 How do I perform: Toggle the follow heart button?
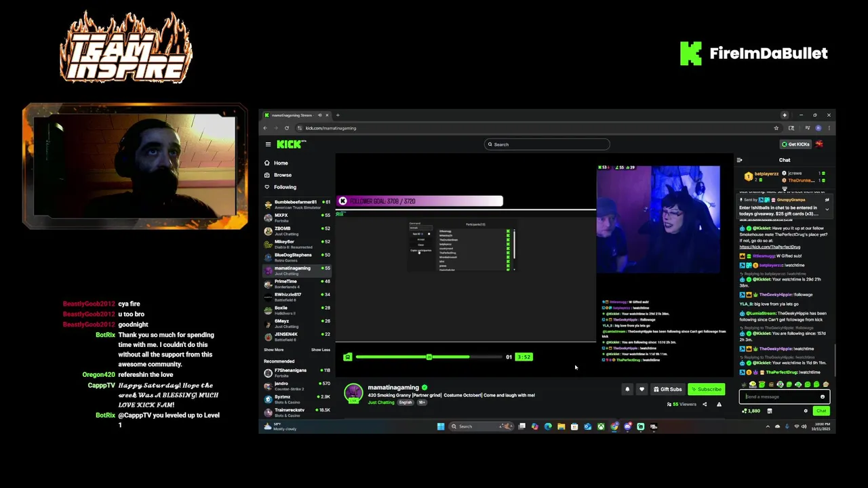(x=642, y=390)
